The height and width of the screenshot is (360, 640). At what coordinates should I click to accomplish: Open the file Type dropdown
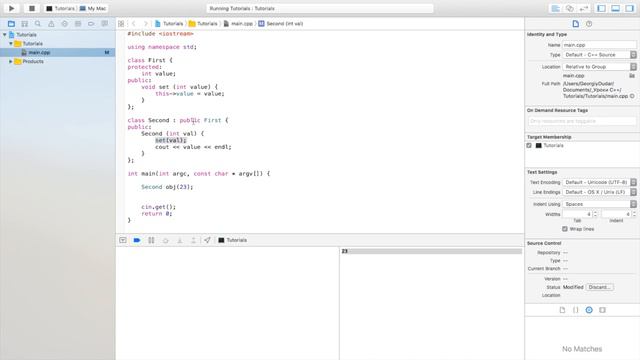tap(599, 55)
